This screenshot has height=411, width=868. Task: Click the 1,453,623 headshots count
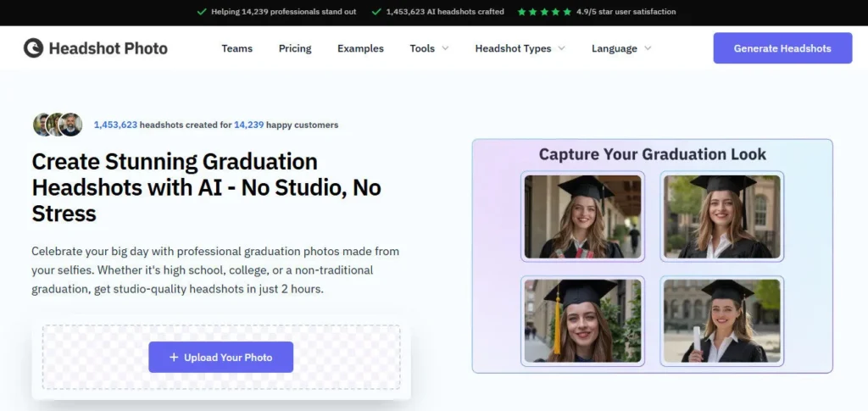coord(115,125)
